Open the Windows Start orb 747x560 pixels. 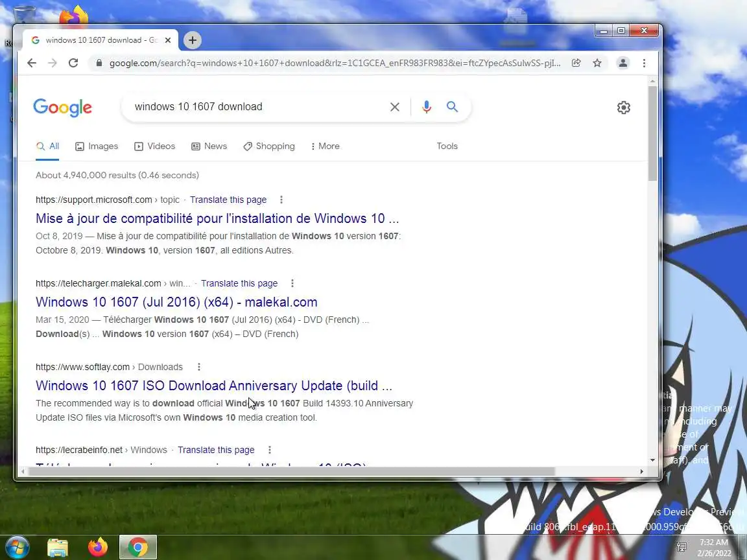click(x=17, y=547)
